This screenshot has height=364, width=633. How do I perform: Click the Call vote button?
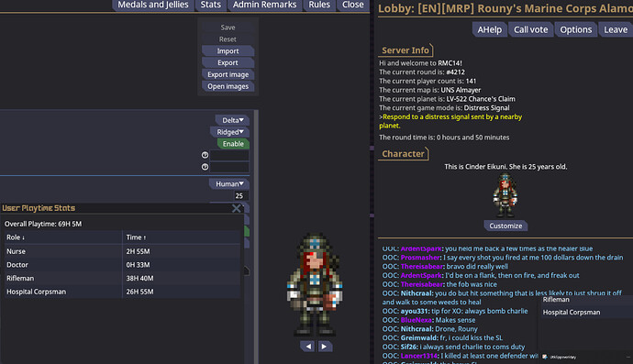tap(530, 29)
